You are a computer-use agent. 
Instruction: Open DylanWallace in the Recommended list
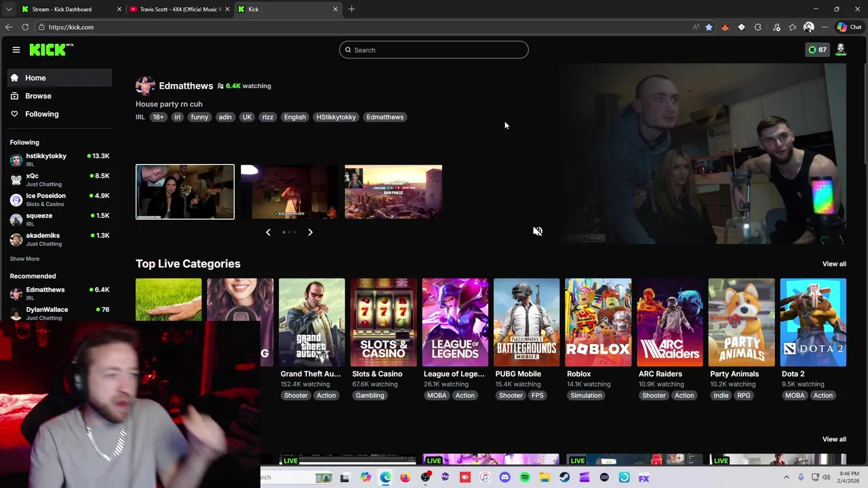(x=60, y=312)
